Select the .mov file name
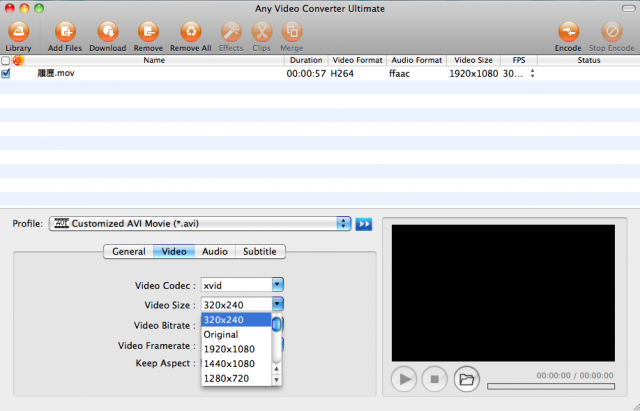Image resolution: width=640 pixels, height=411 pixels. click(x=56, y=73)
